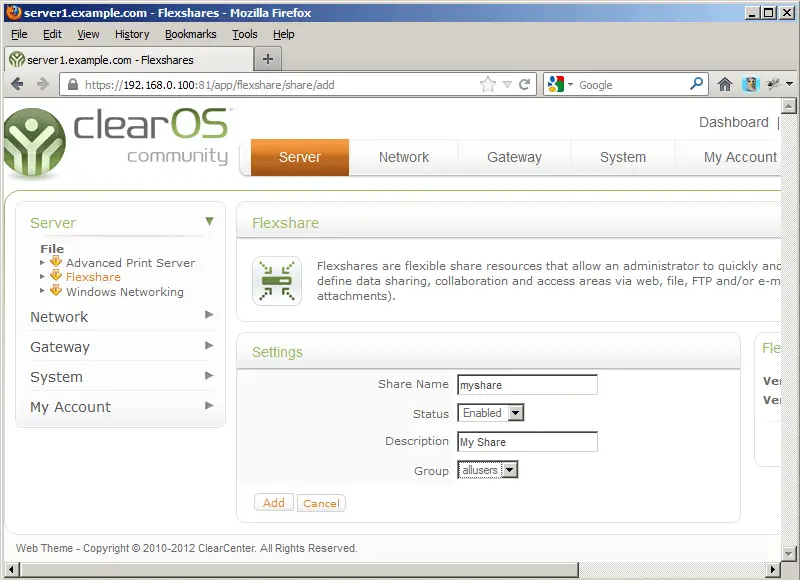This screenshot has height=580, width=800.
Task: Open the Group dropdown showing allusers
Action: coord(488,470)
